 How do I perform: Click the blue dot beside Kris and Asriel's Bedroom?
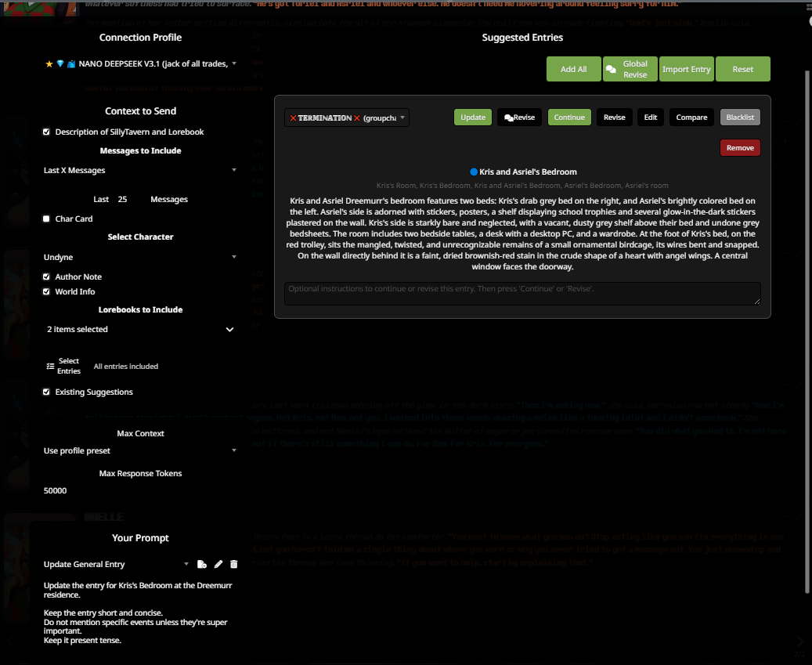coord(473,172)
